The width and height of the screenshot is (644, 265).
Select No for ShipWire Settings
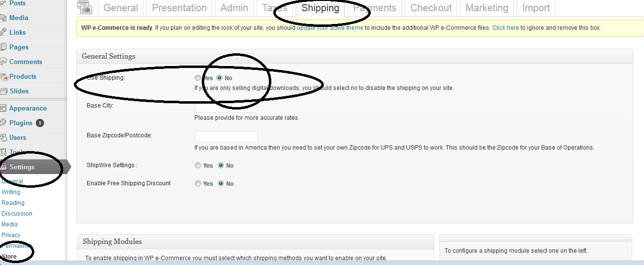tap(220, 165)
